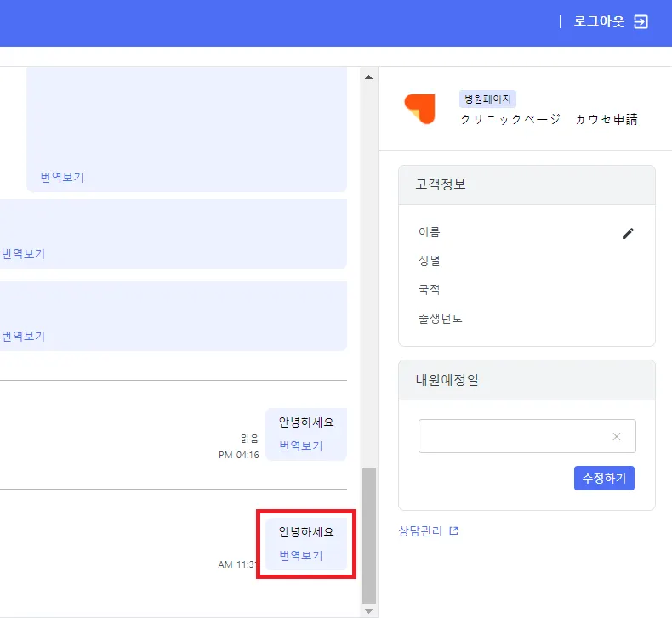
Task: Select the 이름 field label
Action: point(430,232)
